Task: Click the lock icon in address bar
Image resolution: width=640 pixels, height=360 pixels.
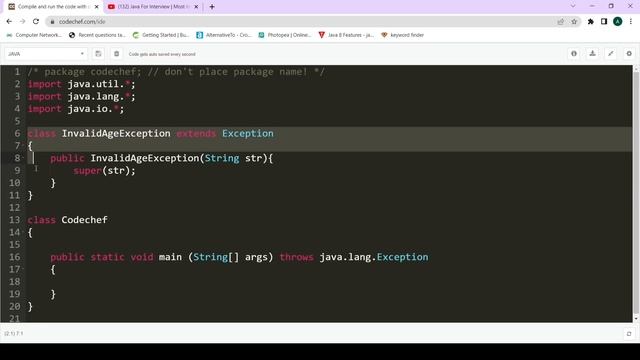Action: coord(52,22)
